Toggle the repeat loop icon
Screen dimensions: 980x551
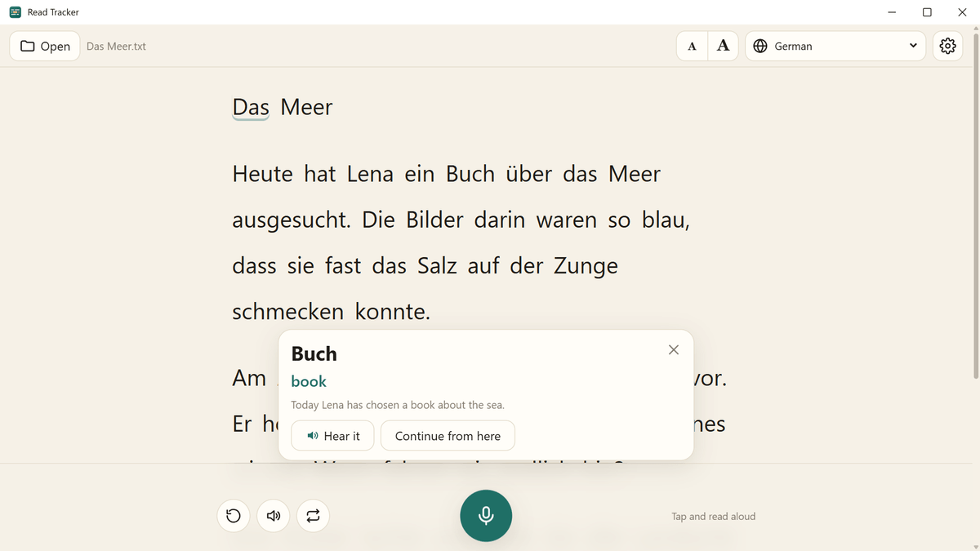pyautogui.click(x=314, y=516)
